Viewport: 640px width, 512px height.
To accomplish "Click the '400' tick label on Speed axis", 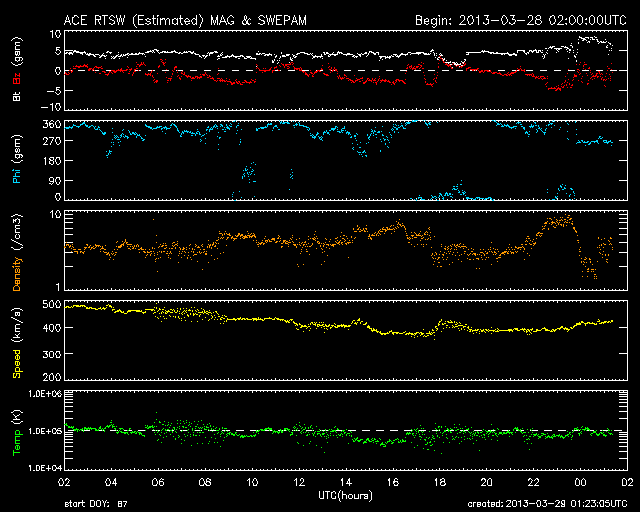I will (52, 328).
